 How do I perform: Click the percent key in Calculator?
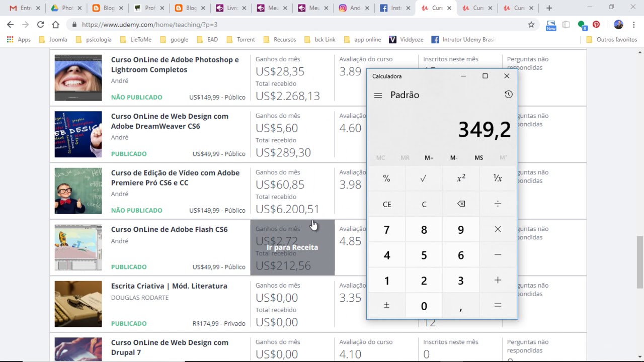(386, 178)
